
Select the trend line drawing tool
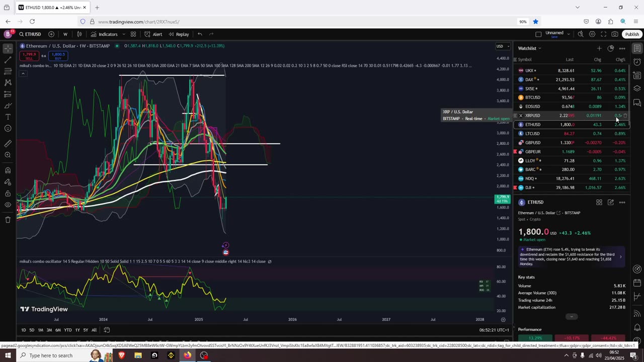(x=8, y=60)
